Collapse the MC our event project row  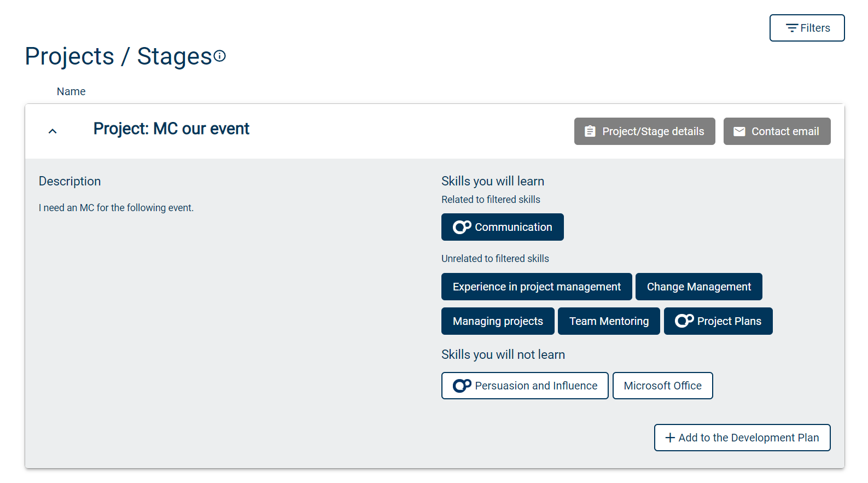(x=53, y=131)
